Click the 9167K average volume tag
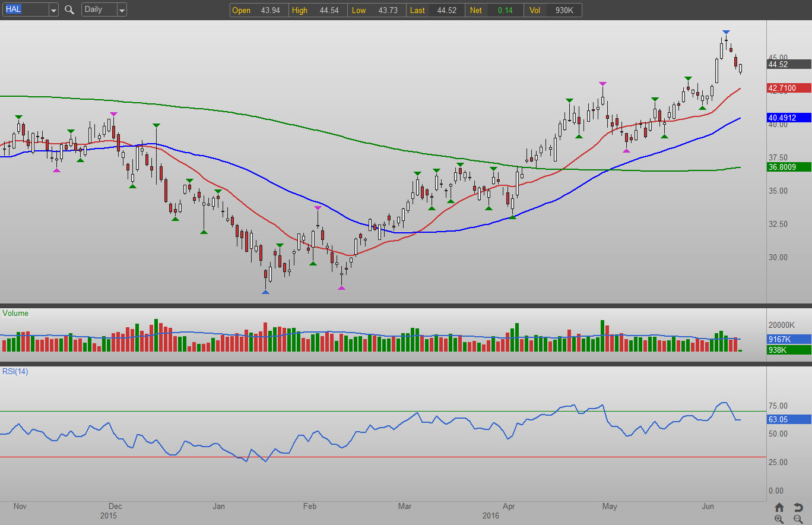This screenshot has width=812, height=525. coord(789,340)
